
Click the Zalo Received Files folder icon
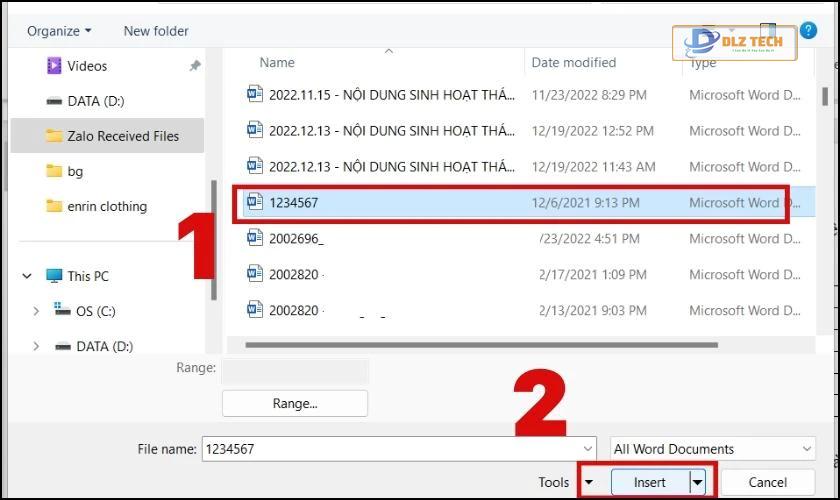54,136
